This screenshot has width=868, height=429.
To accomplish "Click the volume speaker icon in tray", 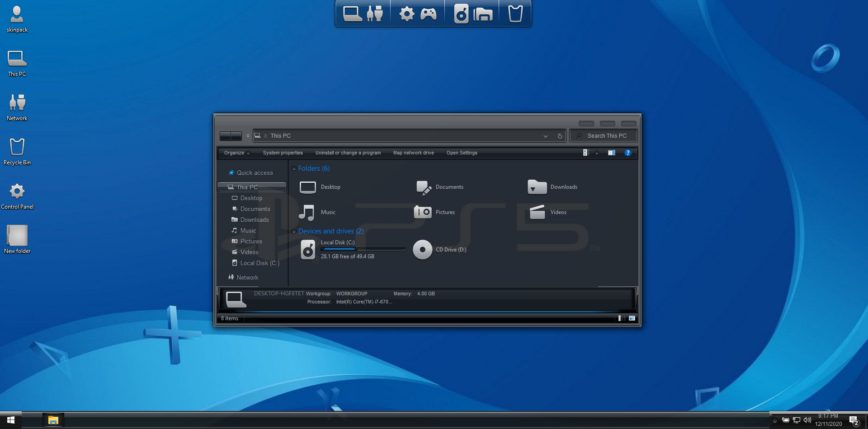I will point(807,420).
